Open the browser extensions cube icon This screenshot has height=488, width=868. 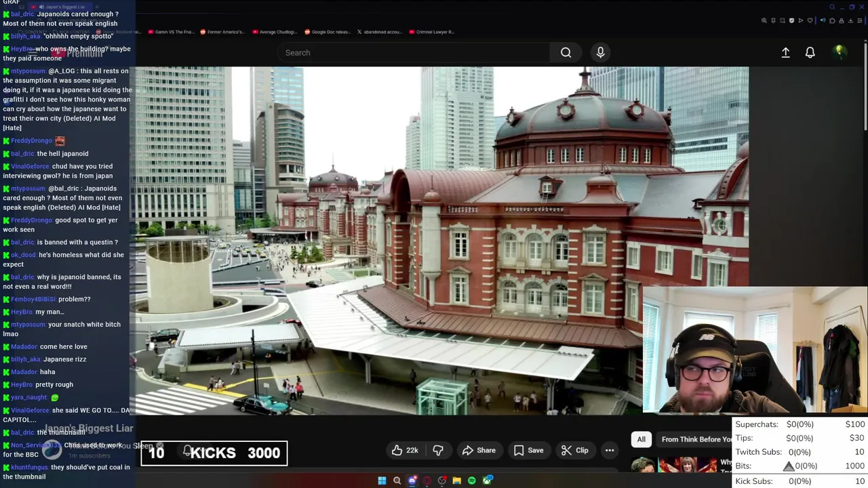coord(832,20)
